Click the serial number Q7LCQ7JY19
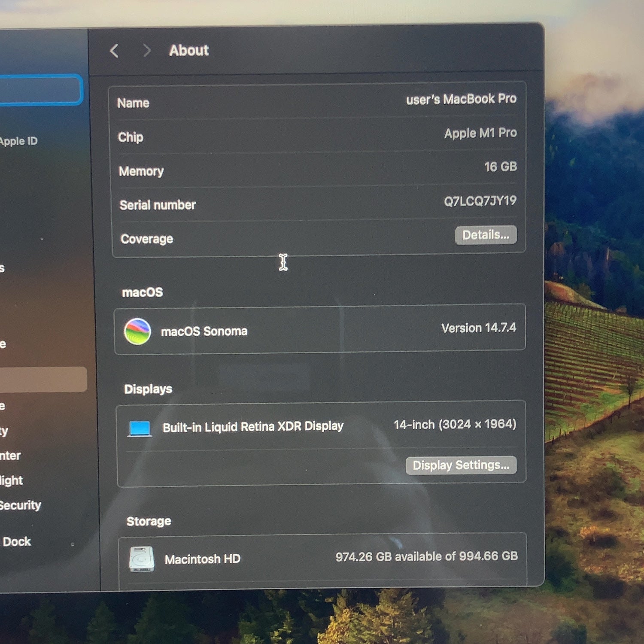Screen dimensions: 644x644 point(480,201)
